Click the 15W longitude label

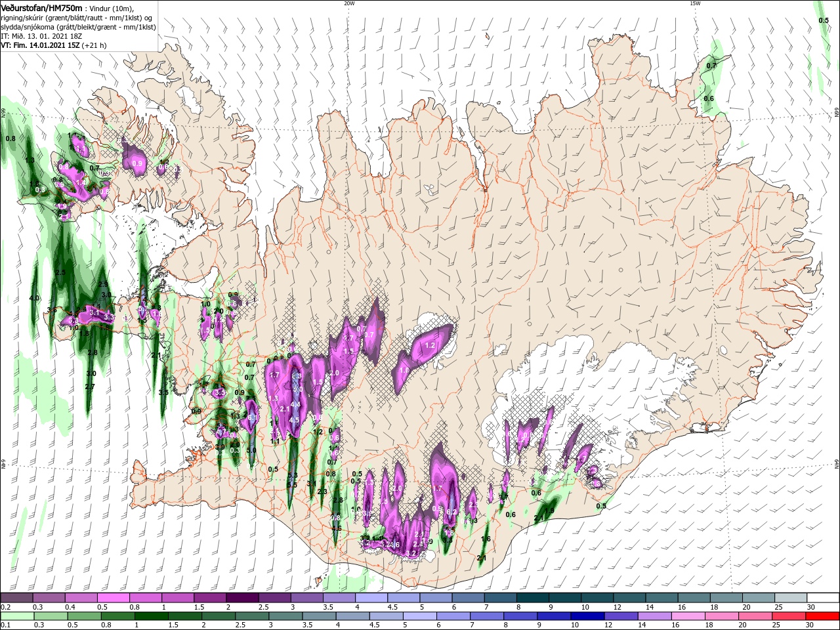tap(695, 3)
